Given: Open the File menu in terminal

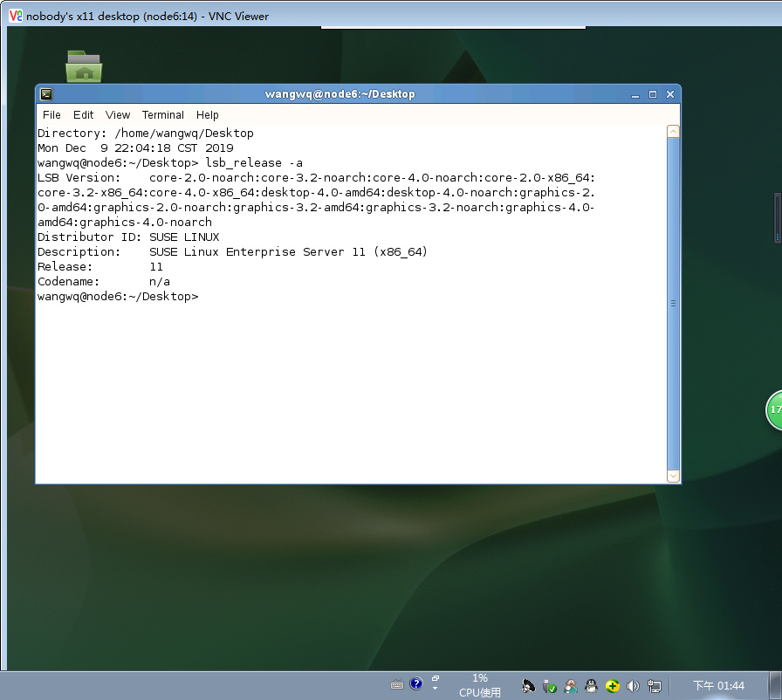Looking at the screenshot, I should 51,115.
